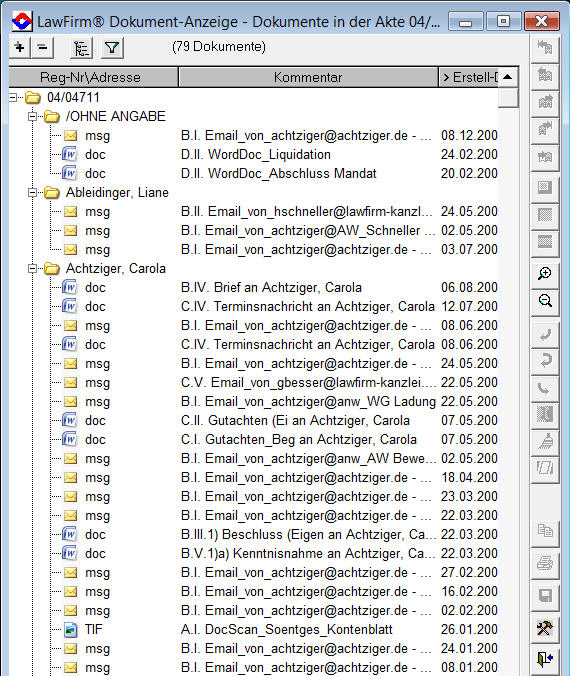Select the Ableidinger, Liane folder label
Image resolution: width=570 pixels, height=676 pixels.
117,193
